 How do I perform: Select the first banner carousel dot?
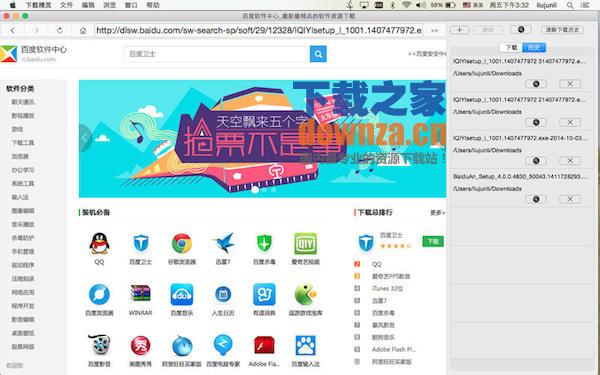[x=255, y=189]
